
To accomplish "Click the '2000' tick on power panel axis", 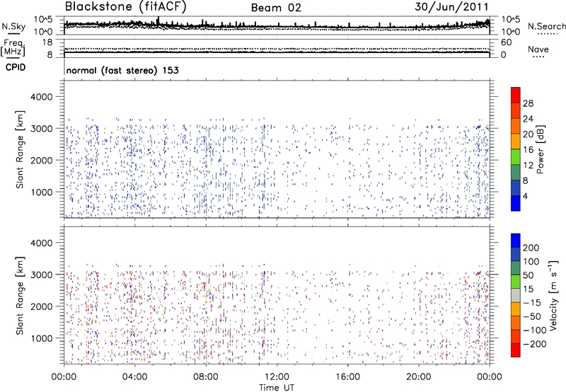I will click(x=42, y=160).
